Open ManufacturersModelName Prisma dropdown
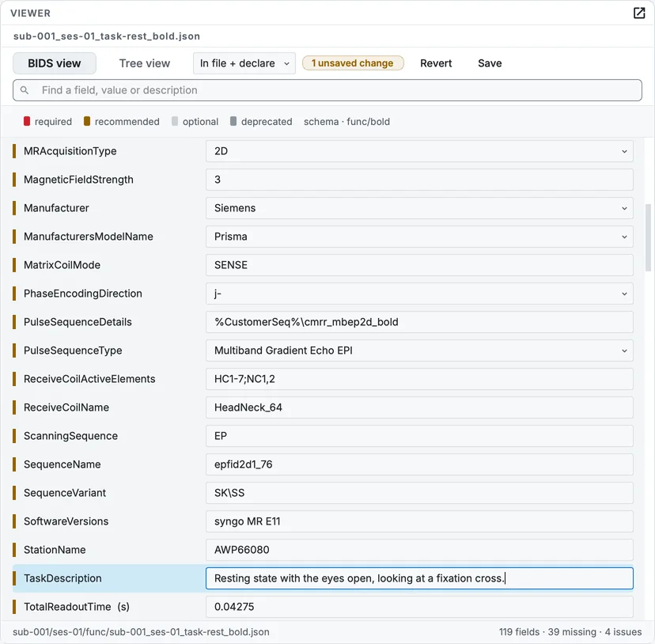Viewport: 655px width, 644px height. [419, 237]
